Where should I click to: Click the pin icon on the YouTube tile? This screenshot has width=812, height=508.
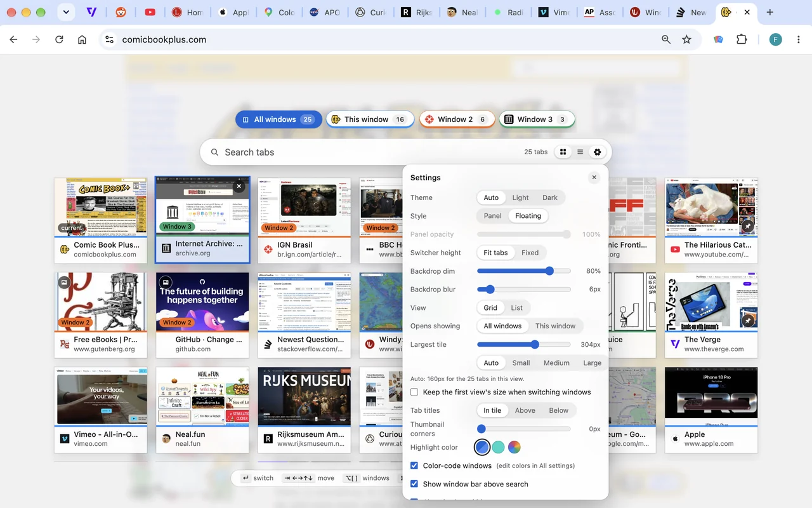(748, 226)
